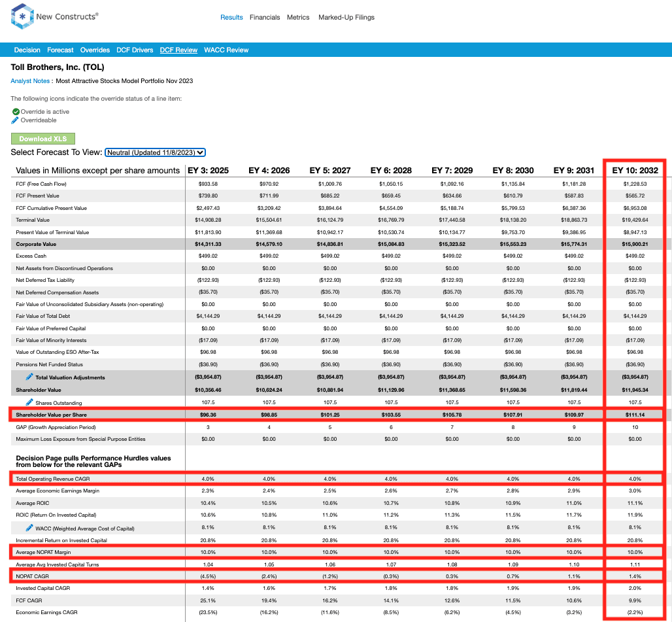
Task: Click the Average NOPAT Margin row label
Action: click(43, 552)
